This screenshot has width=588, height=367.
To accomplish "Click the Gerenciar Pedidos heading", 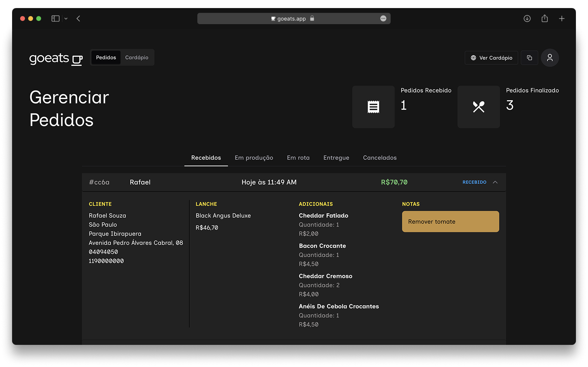I will [69, 109].
